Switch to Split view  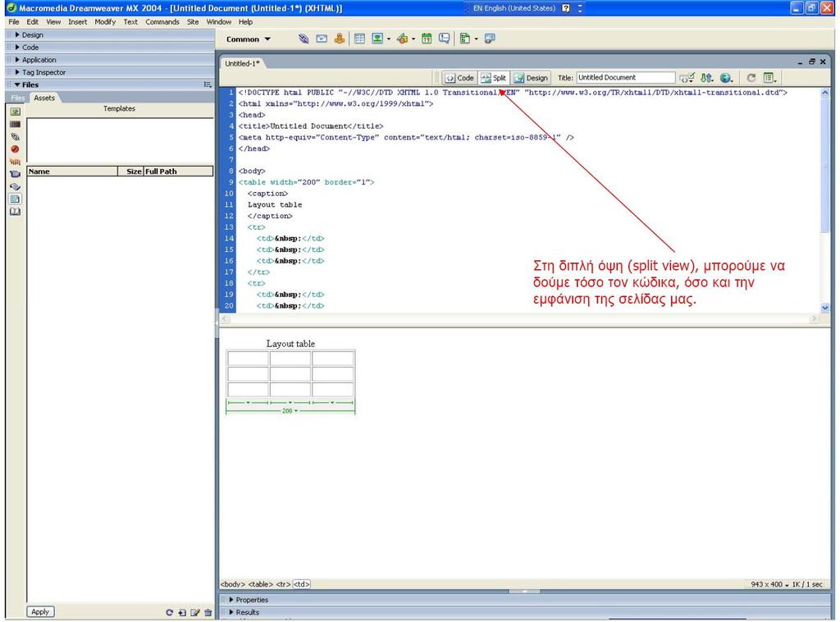tap(493, 78)
